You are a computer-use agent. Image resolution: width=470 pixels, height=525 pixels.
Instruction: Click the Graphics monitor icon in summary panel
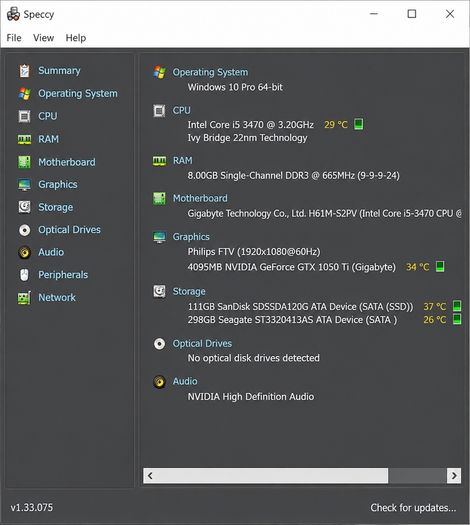pyautogui.click(x=159, y=237)
